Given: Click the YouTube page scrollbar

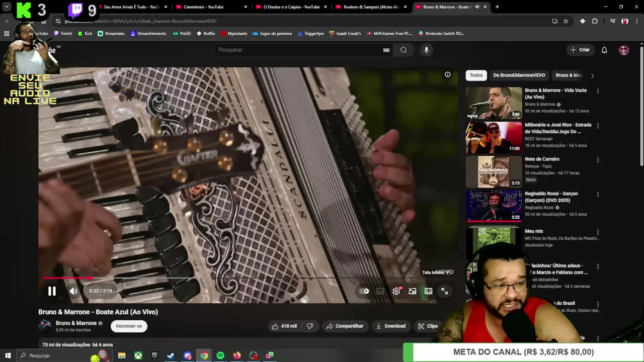Looking at the screenshot, I should [x=641, y=106].
